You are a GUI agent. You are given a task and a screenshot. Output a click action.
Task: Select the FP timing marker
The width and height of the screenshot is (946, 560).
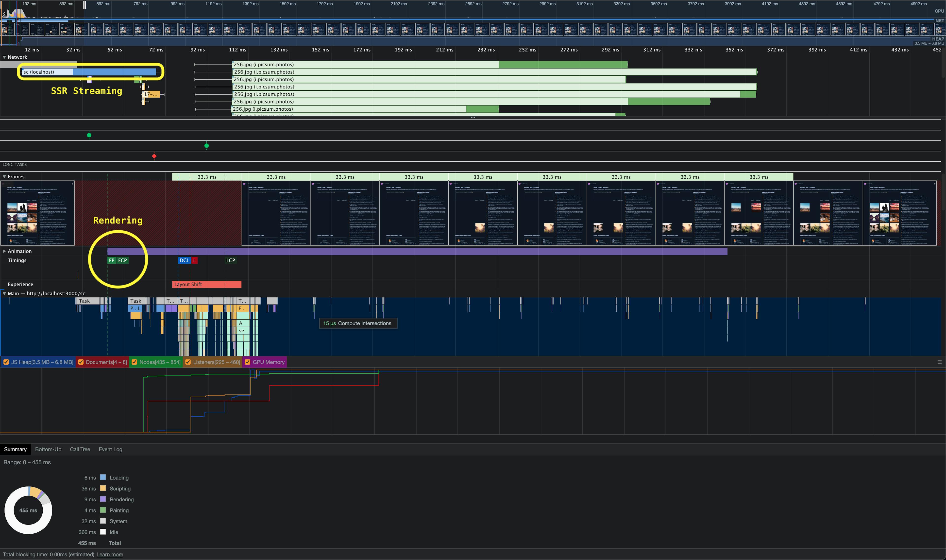[x=111, y=260]
